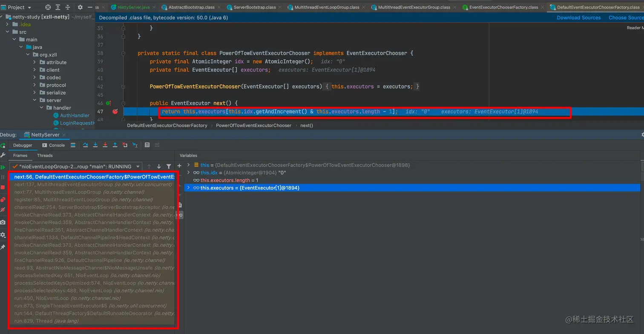Select frame next:137, MultithreadEventExecutorGroup

[x=91, y=184]
